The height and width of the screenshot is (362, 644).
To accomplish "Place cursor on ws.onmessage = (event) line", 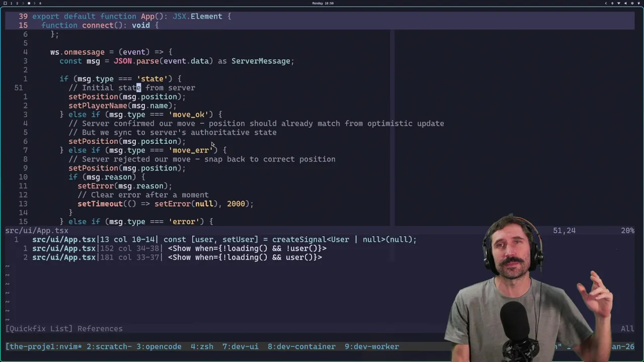I will pyautogui.click(x=111, y=52).
